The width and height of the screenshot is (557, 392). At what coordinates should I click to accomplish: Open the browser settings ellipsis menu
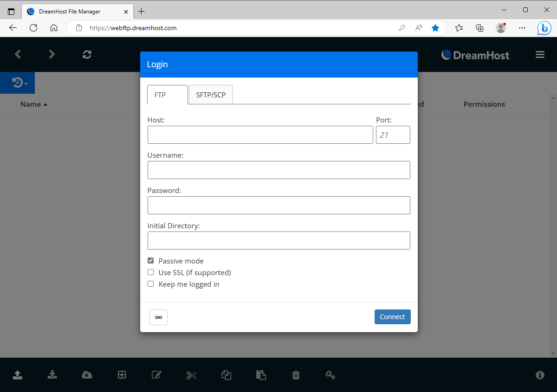click(522, 28)
